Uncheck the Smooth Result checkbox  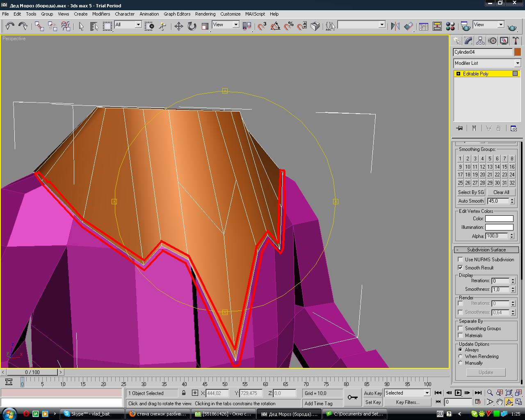tap(461, 268)
